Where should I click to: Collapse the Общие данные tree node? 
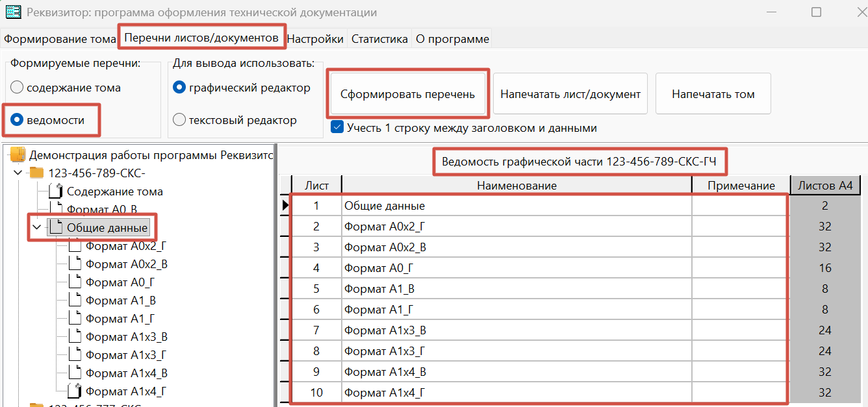click(x=37, y=227)
